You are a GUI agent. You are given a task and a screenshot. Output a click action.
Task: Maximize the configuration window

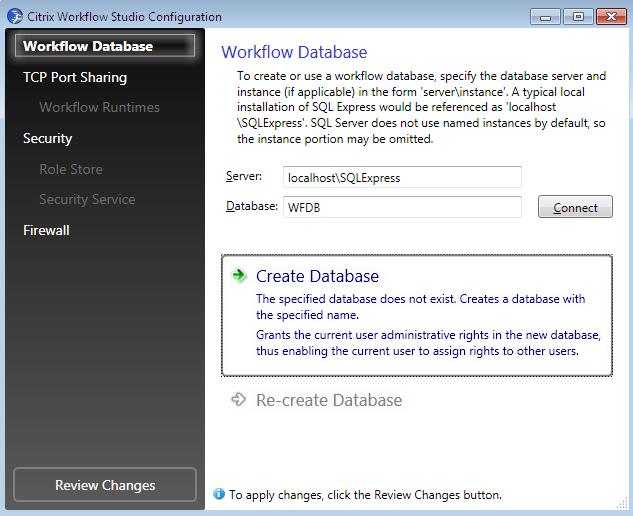pyautogui.click(x=578, y=17)
